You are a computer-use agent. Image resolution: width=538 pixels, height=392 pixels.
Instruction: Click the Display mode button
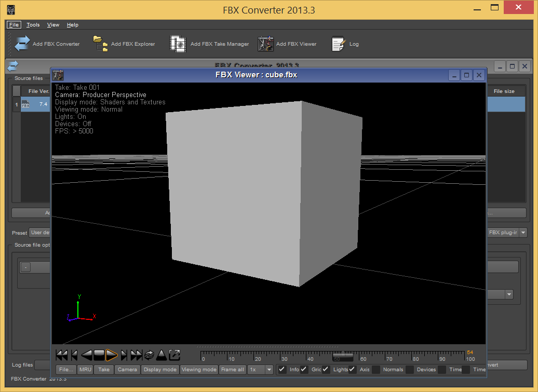coord(160,370)
